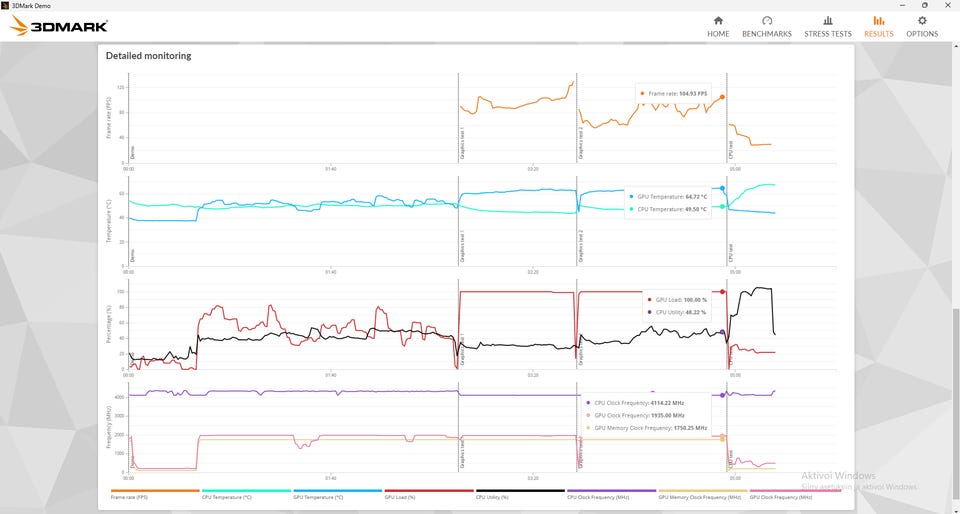Screen dimensions: 960x514
Task: Toggle Frame rate (FPS) legend series
Action: 155,493
